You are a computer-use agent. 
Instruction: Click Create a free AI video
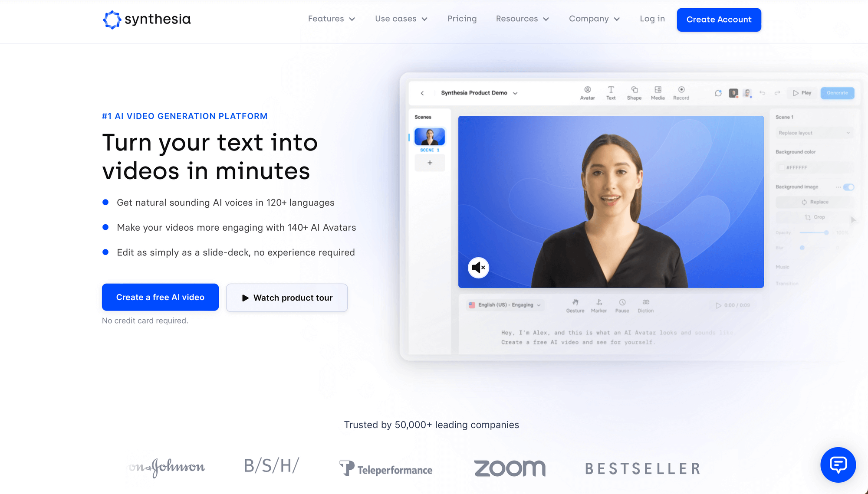pos(160,297)
